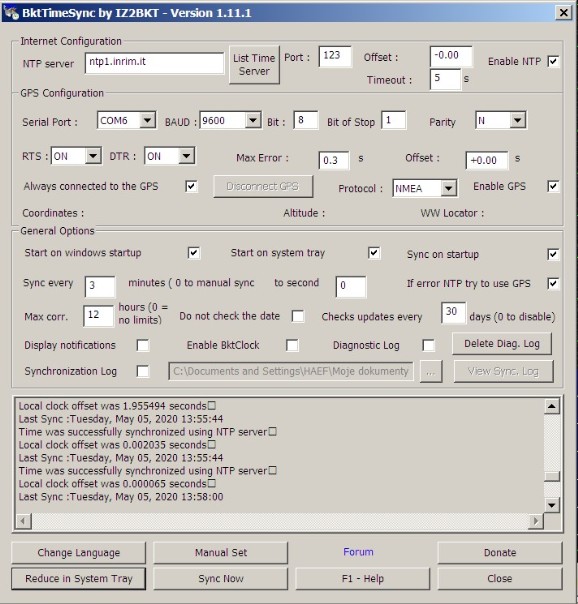The width and height of the screenshot is (578, 604).
Task: Uncheck Always connected to the GPS
Action: (x=191, y=186)
